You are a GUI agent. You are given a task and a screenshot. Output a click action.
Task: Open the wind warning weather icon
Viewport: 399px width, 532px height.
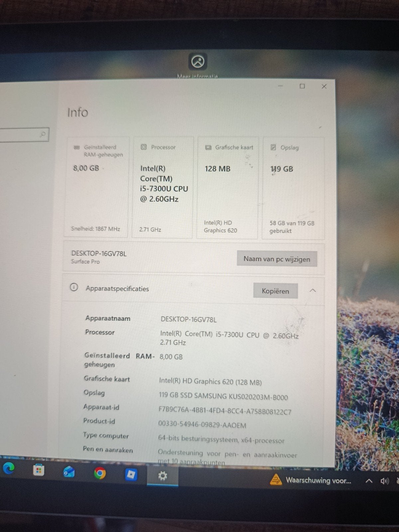click(x=276, y=479)
